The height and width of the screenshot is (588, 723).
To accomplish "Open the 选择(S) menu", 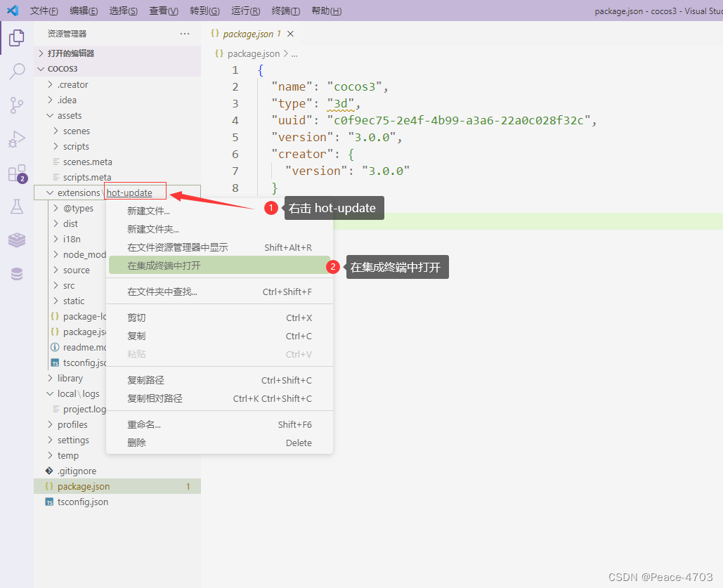I will 124,11.
